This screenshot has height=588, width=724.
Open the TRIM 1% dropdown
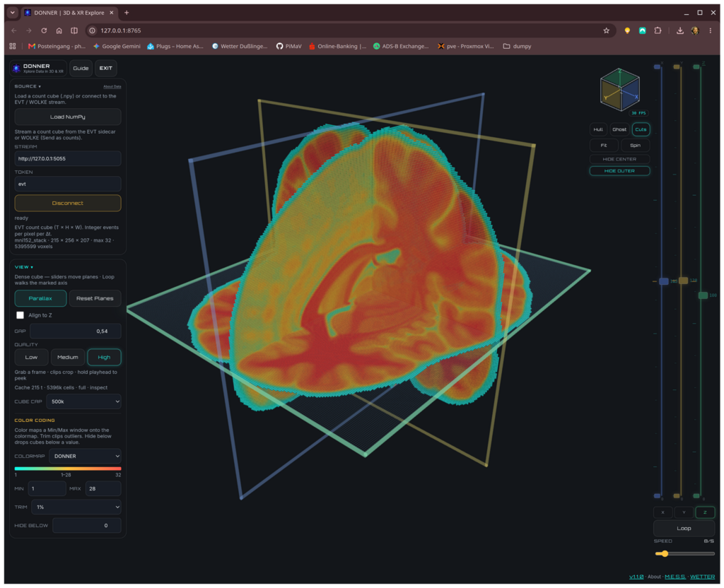click(76, 507)
